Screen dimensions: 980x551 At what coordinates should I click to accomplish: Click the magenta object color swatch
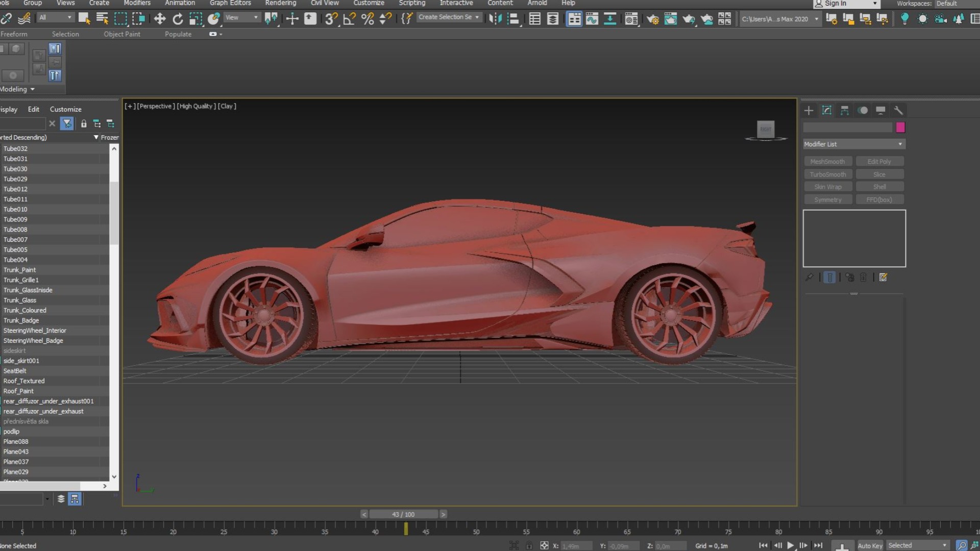(x=900, y=127)
